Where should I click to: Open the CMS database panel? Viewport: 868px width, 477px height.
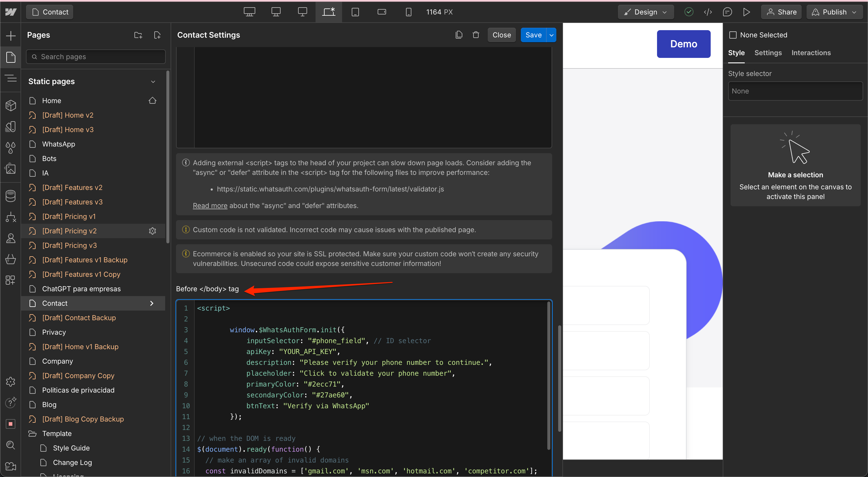[11, 196]
